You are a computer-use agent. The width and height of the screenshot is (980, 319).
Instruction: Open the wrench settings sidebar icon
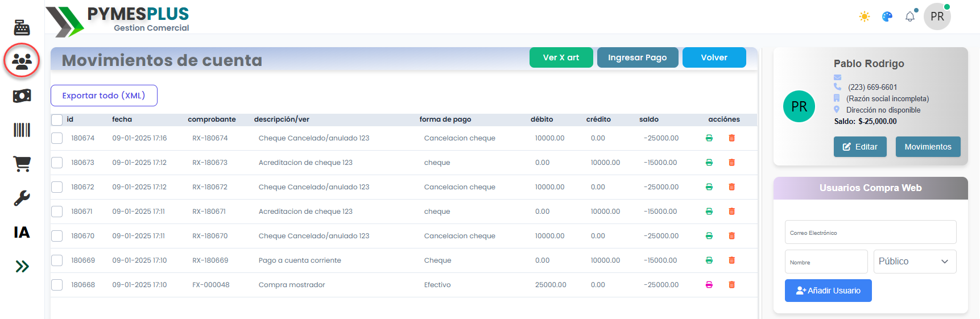click(x=22, y=198)
